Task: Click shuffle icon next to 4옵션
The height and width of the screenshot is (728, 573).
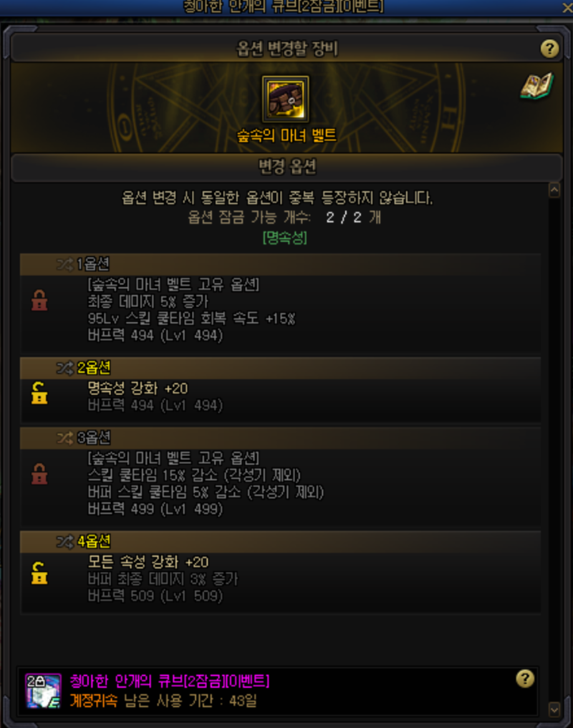Action: (65, 541)
